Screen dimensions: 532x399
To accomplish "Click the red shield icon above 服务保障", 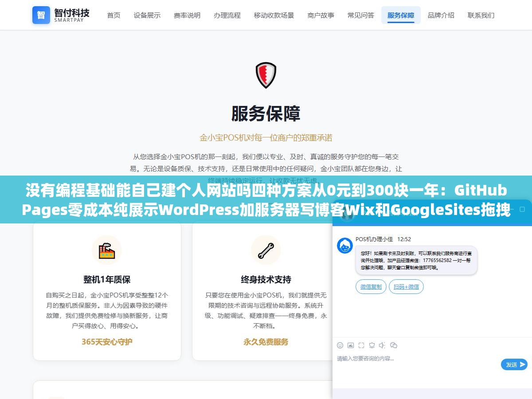I will click(x=266, y=75).
